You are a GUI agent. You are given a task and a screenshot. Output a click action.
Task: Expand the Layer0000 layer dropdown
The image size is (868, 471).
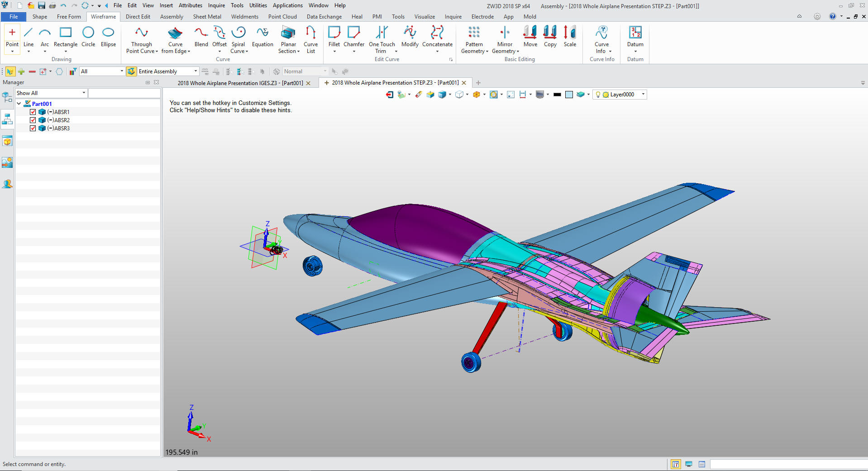point(643,95)
